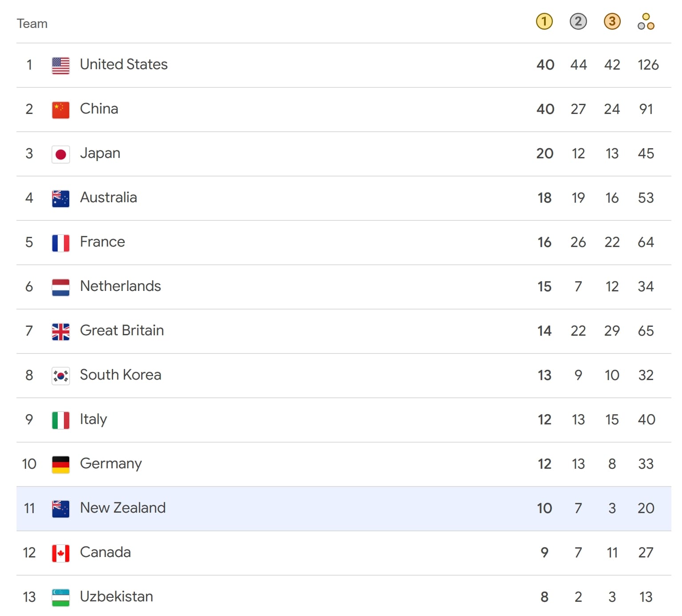This screenshot has width=682, height=616.
Task: Click the New Zealand flag icon
Action: [x=61, y=509]
